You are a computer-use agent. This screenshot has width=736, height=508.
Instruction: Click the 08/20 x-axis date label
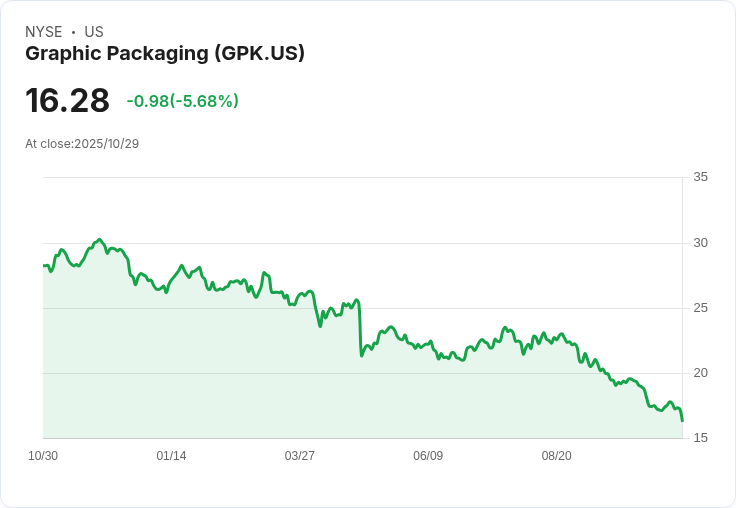[556, 456]
